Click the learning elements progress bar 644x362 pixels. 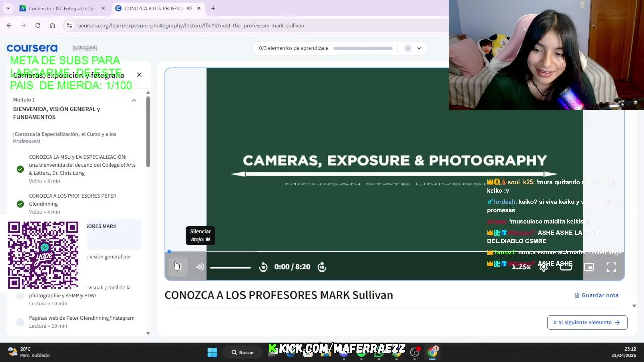coord(363,48)
